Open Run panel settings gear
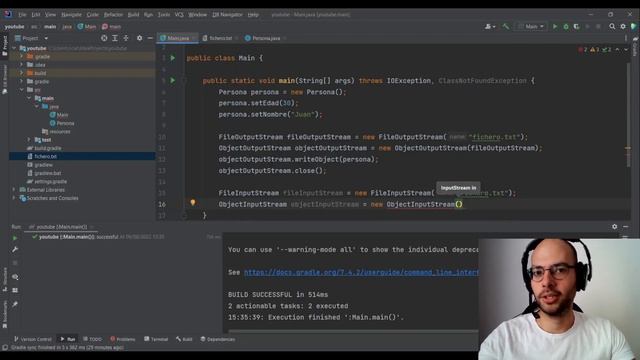 (614, 227)
